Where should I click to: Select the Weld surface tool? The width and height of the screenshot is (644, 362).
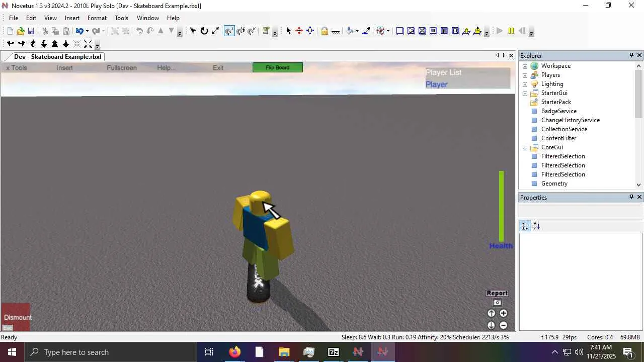422,31
